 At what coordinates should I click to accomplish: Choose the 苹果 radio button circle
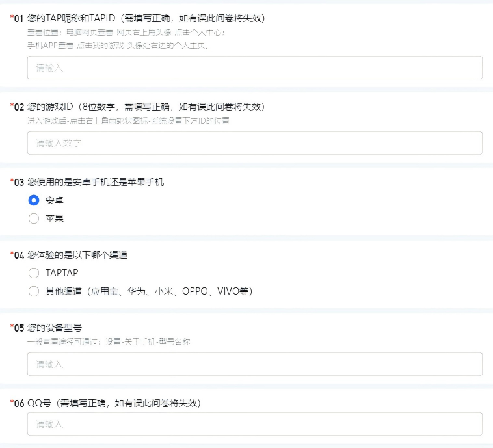(34, 218)
